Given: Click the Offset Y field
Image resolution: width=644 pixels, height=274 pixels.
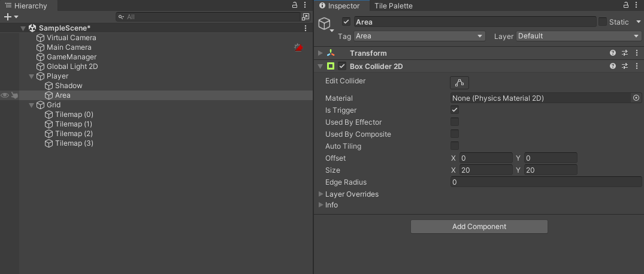Looking at the screenshot, I should click(551, 158).
